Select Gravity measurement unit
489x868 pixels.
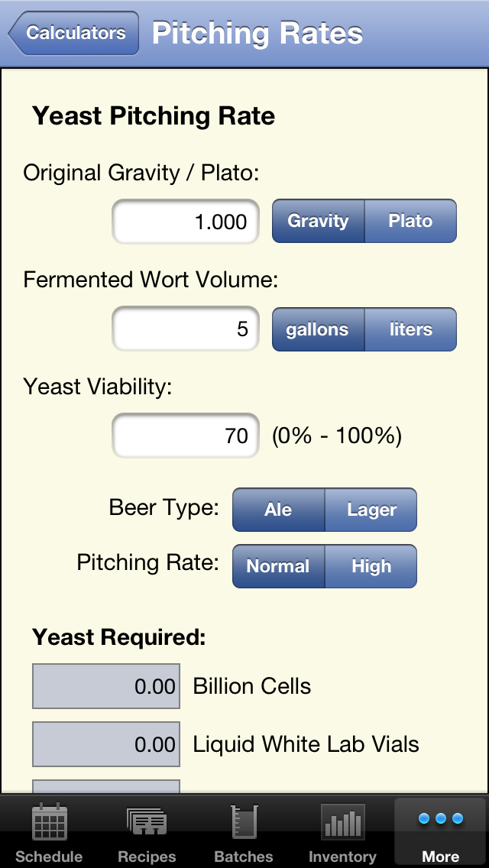(x=319, y=222)
